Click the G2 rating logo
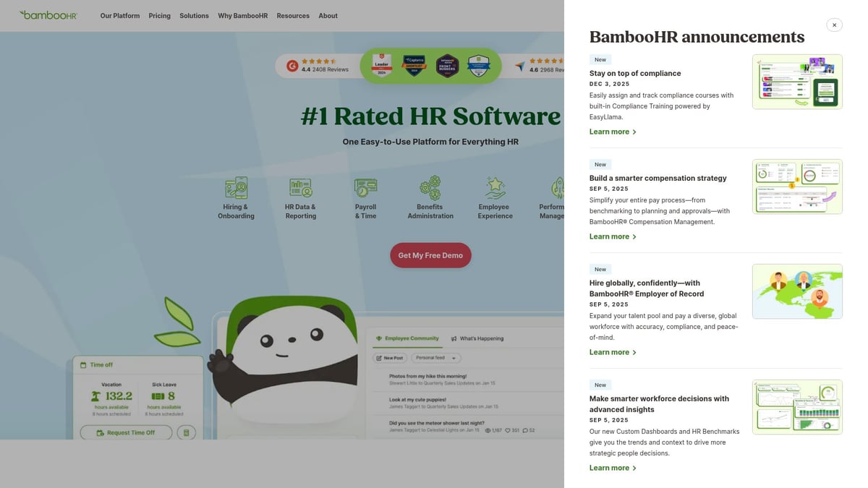868x488 pixels. (x=292, y=65)
